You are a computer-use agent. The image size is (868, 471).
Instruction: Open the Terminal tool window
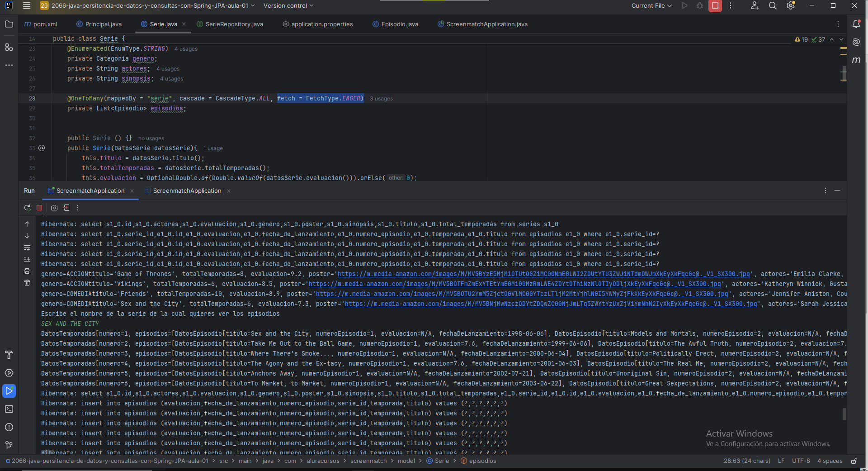tap(9, 409)
